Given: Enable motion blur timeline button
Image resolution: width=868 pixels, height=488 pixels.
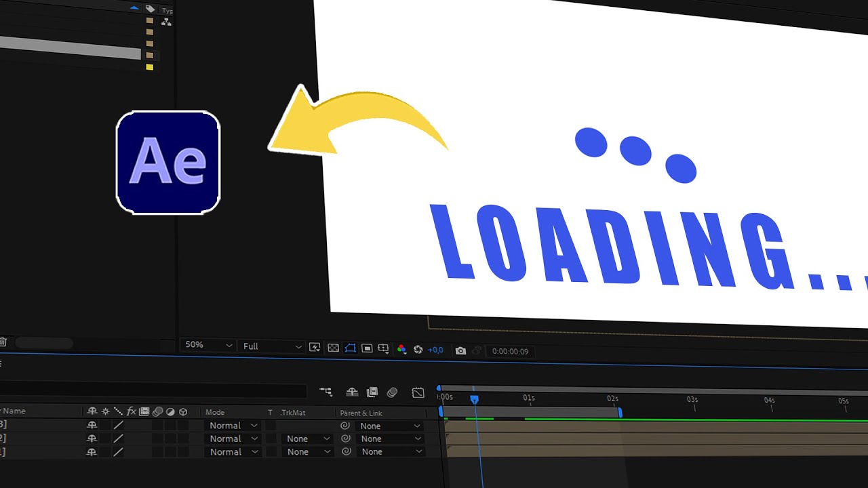Looking at the screenshot, I should point(392,392).
